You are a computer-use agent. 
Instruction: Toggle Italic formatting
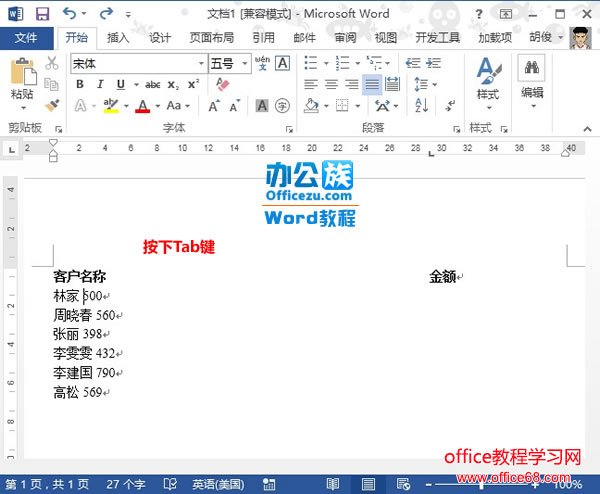pyautogui.click(x=100, y=84)
